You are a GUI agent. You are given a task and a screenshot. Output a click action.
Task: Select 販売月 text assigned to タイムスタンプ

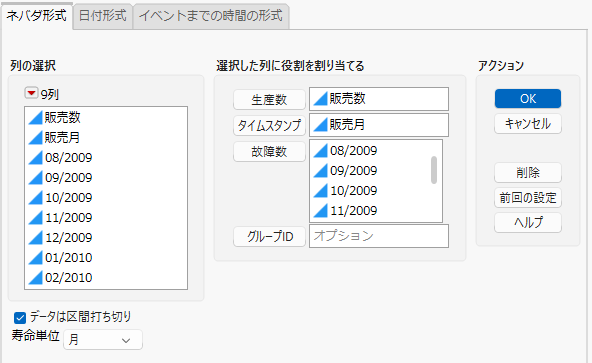[347, 124]
